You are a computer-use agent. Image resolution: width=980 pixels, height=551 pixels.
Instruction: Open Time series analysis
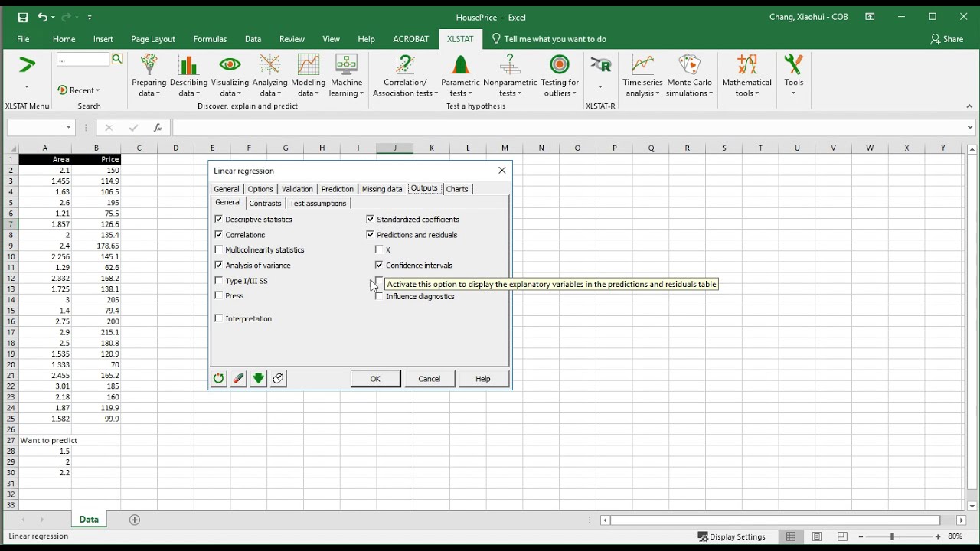click(x=642, y=76)
